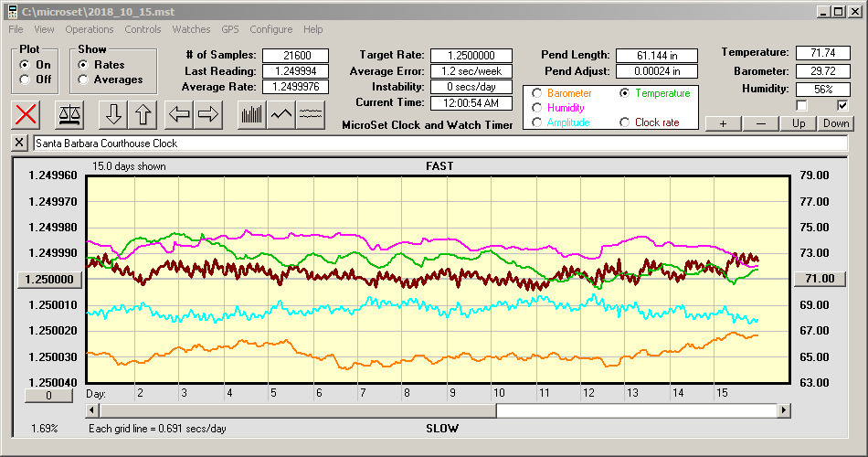Click the Last Reading field
The width and height of the screenshot is (868, 457).
[x=296, y=71]
